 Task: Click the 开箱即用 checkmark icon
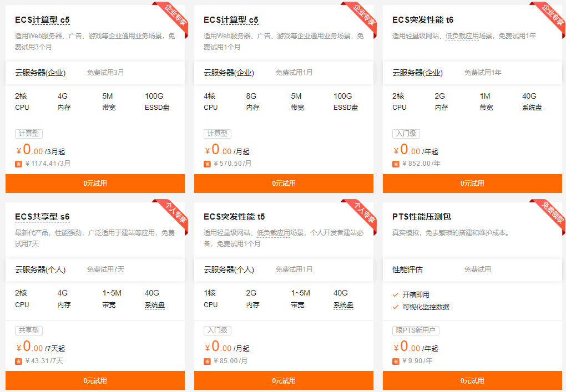(x=395, y=294)
